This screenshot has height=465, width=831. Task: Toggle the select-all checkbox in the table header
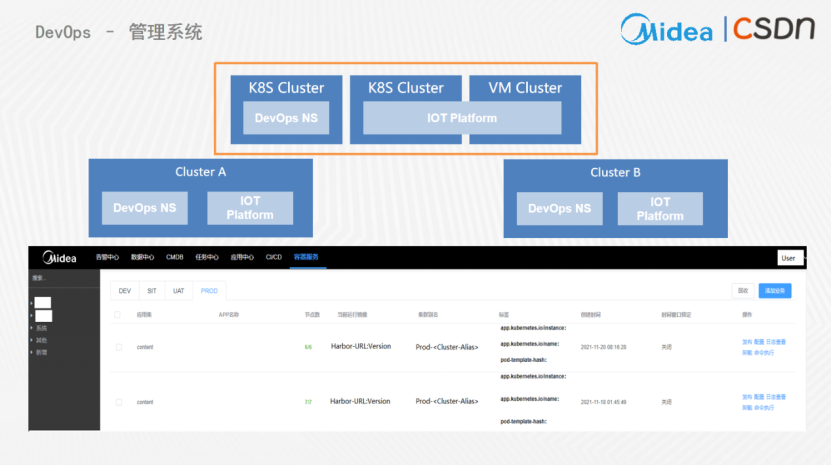tap(117, 314)
